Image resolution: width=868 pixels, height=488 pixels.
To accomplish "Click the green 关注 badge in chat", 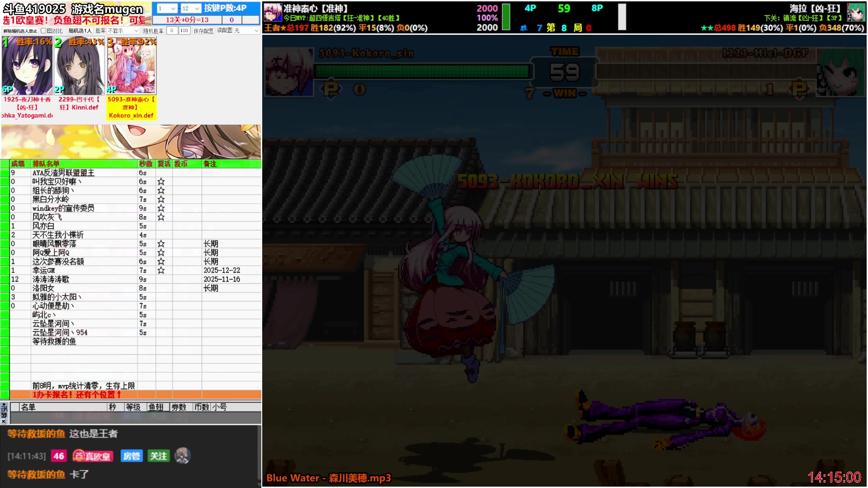I will 158,456.
